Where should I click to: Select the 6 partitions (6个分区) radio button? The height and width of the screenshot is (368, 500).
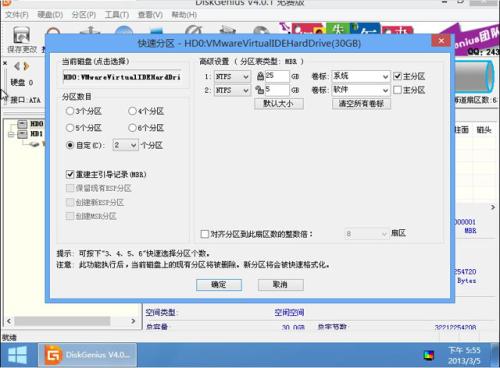tap(132, 128)
